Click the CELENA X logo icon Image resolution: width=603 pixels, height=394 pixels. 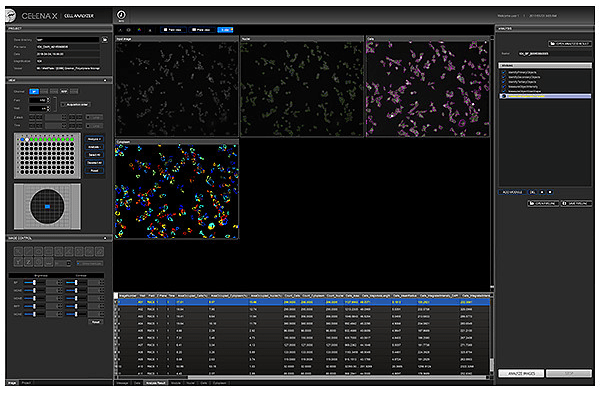(11, 15)
